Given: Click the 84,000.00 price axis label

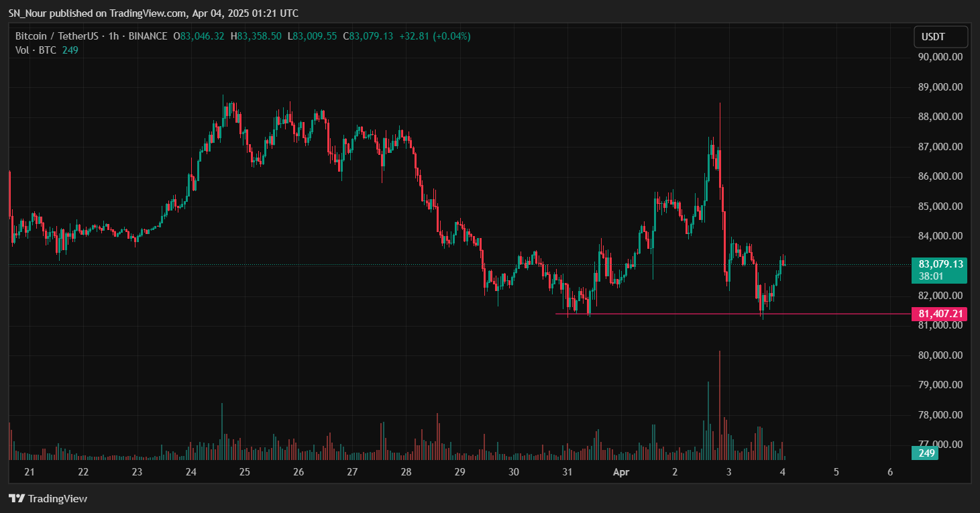Looking at the screenshot, I should [x=941, y=236].
